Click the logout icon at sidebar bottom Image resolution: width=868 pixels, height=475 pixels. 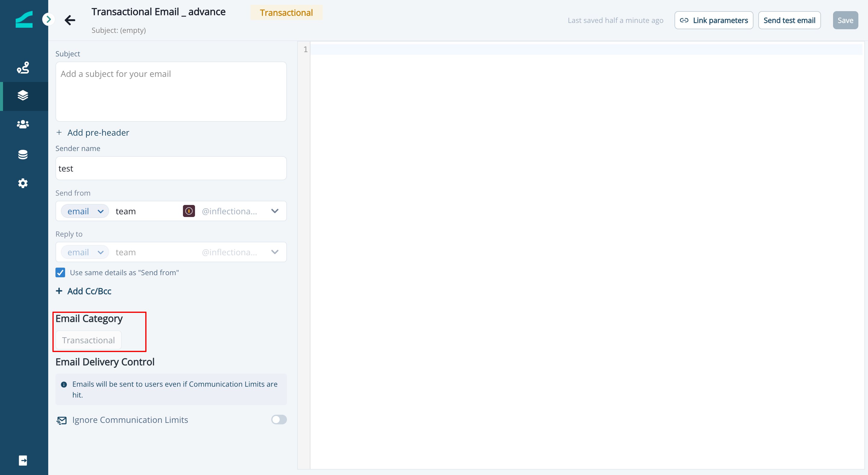23,460
